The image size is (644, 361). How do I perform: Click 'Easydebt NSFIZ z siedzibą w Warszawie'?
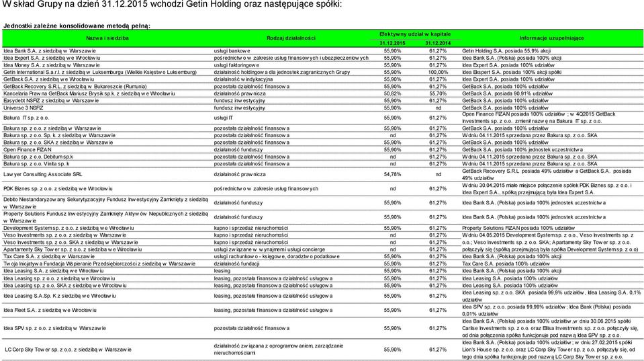pyautogui.click(x=51, y=100)
